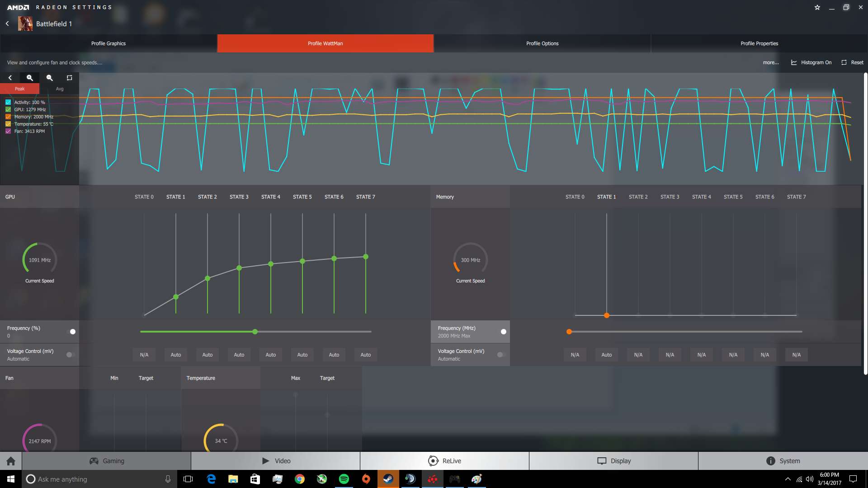Select the GPU STATE 3 column header

(239, 197)
